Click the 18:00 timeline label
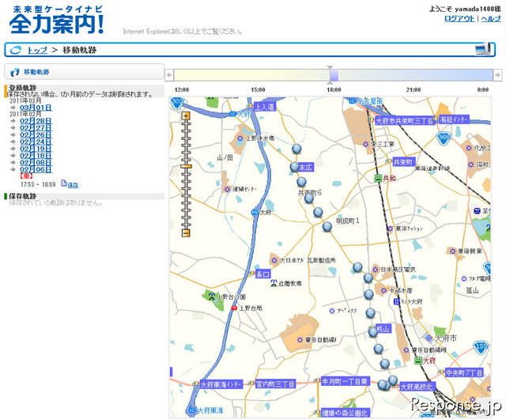506x420 pixels. pyautogui.click(x=334, y=89)
